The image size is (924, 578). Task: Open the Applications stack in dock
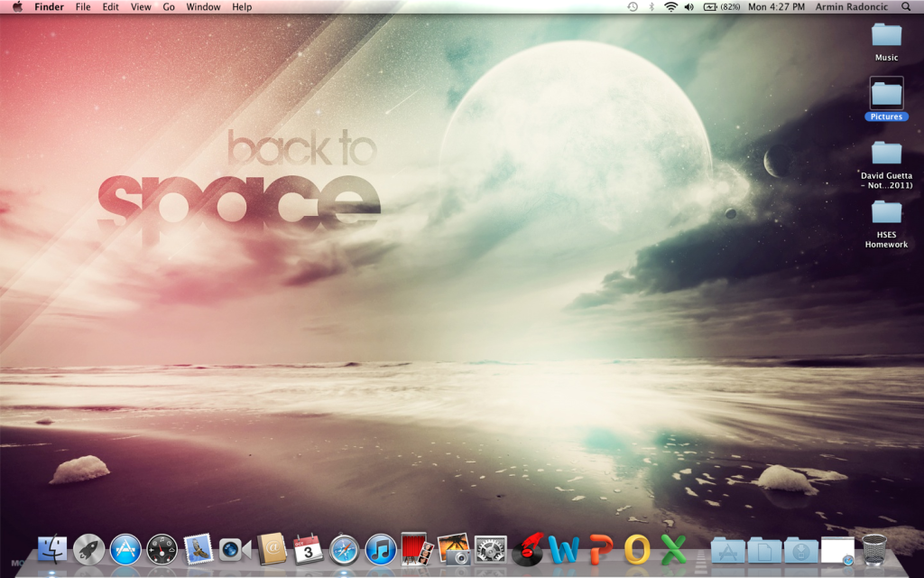point(728,550)
